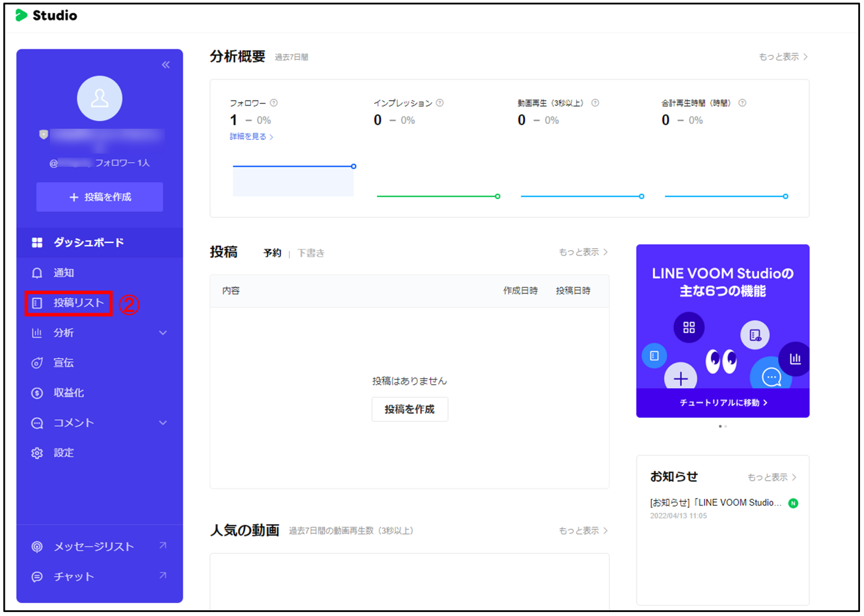Click the post list document icon
864x616 pixels.
click(37, 303)
